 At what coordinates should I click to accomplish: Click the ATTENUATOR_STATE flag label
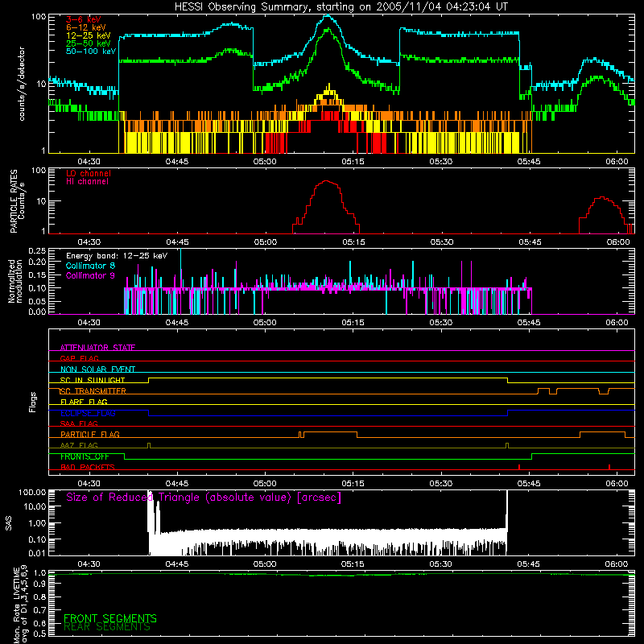click(97, 348)
